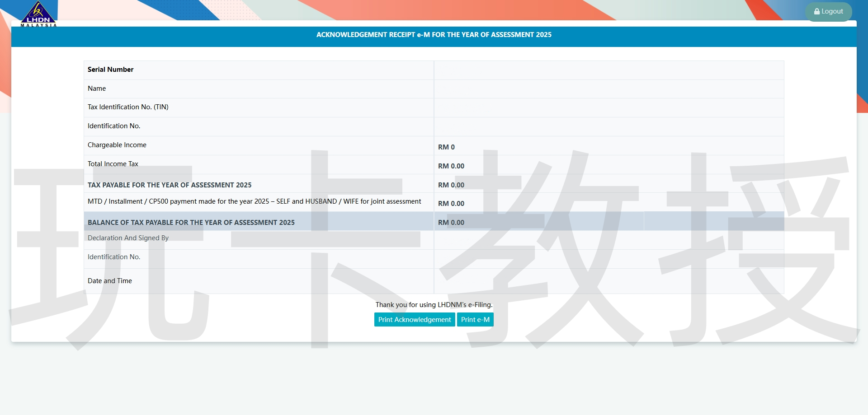Click the Date and Time label
The height and width of the screenshot is (415, 868).
coord(110,281)
